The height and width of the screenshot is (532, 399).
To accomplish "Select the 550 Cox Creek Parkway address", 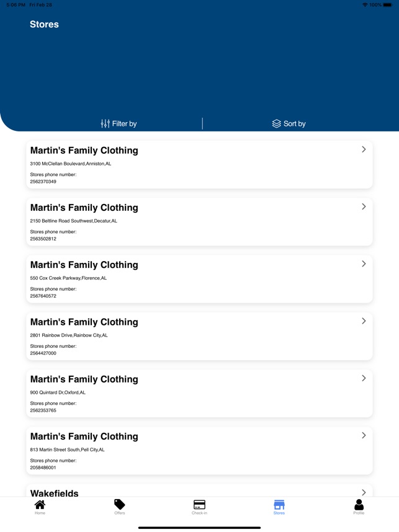I will click(68, 278).
